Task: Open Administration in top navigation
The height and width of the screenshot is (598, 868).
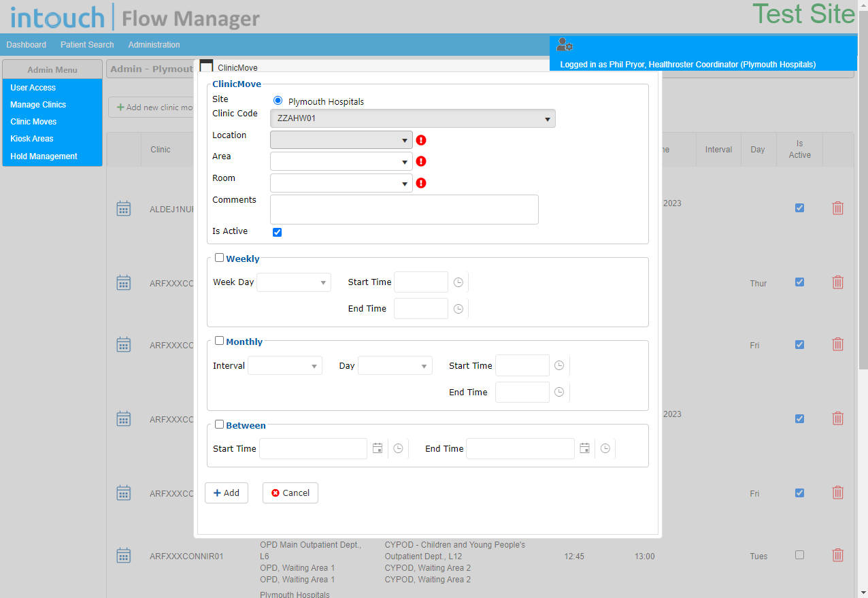Action: pos(154,45)
